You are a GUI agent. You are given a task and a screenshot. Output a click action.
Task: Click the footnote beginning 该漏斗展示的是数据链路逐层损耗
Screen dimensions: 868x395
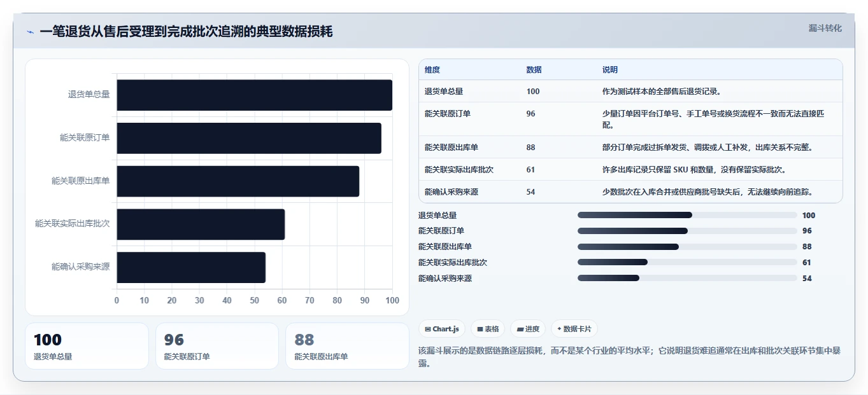(629, 357)
